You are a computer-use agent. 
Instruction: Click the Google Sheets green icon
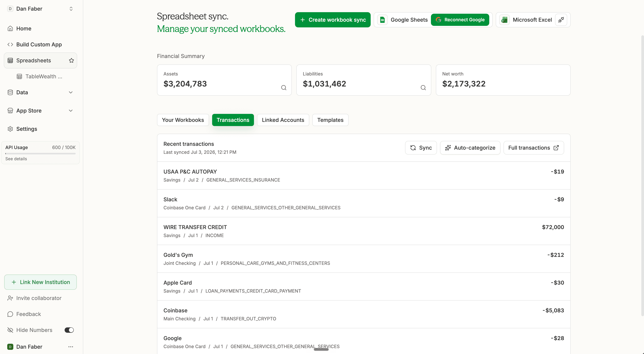382,20
